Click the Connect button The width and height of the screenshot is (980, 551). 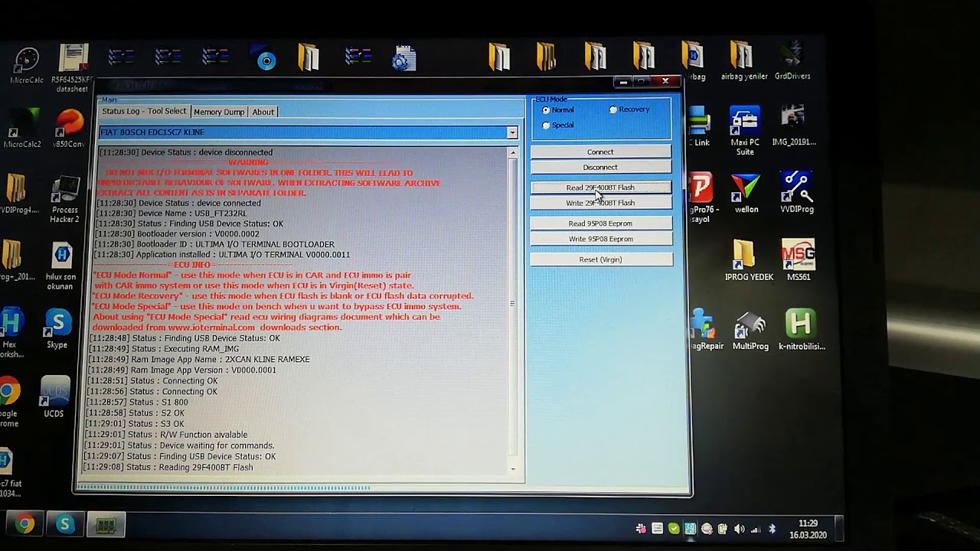point(601,152)
